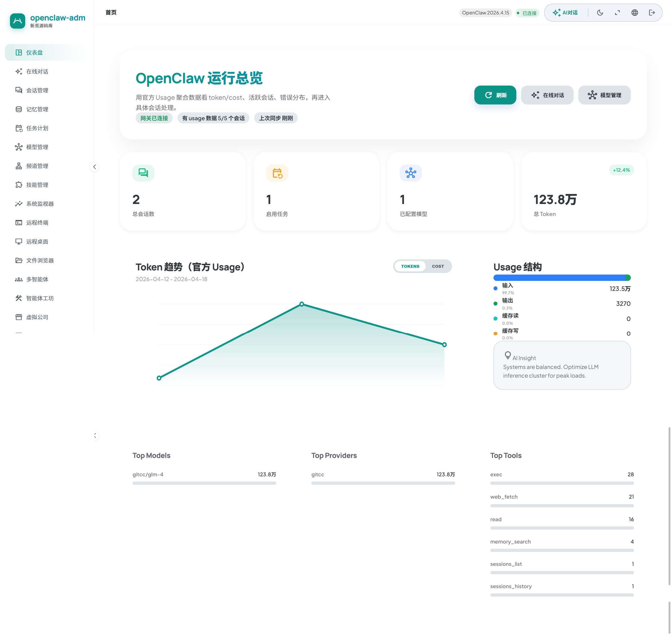
Task: Open 系统监视器 in the sidebar
Action: (x=40, y=204)
